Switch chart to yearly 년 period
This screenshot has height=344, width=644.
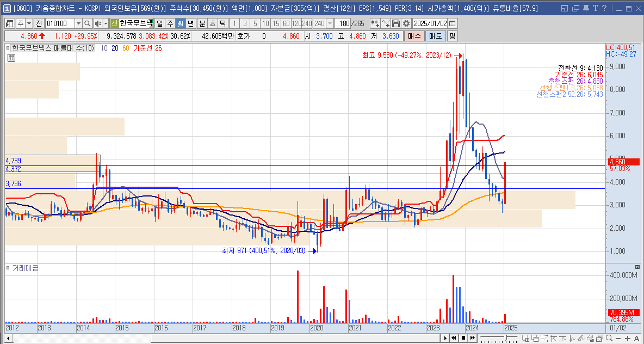(190, 23)
